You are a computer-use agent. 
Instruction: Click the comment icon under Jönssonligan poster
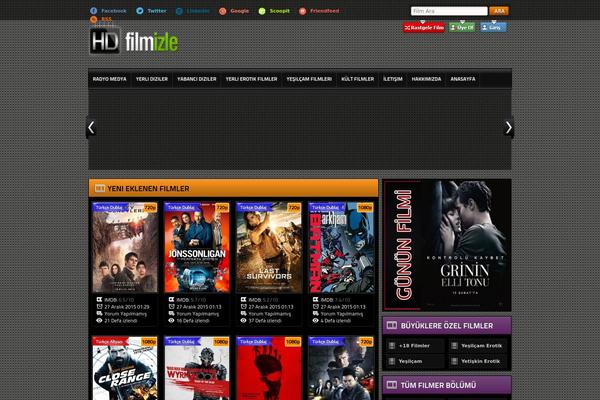pos(171,313)
